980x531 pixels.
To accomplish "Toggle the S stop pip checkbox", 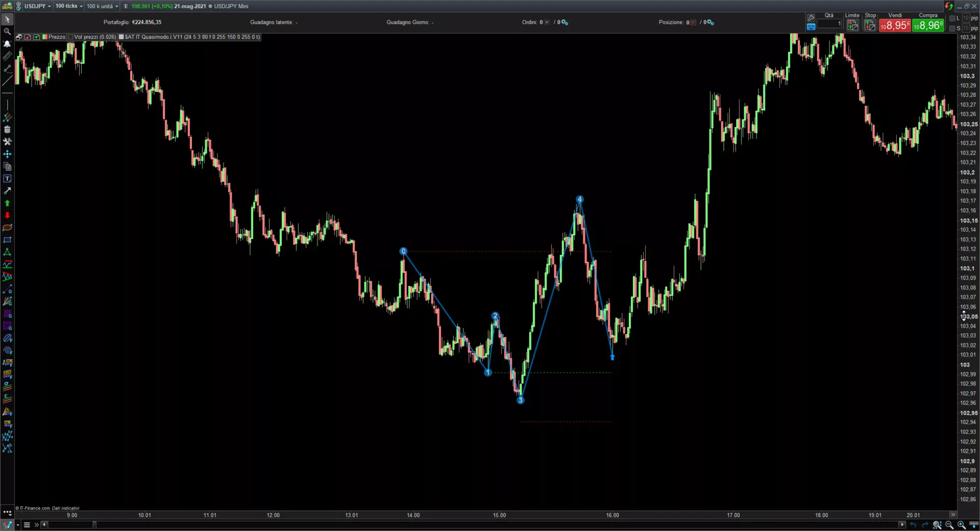I will click(952, 29).
